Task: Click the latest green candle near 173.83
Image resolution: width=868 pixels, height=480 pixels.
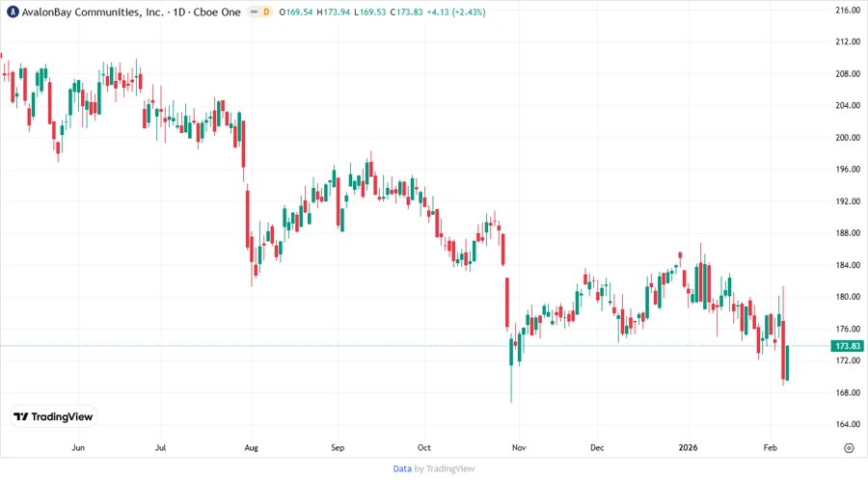Action: coord(787,362)
